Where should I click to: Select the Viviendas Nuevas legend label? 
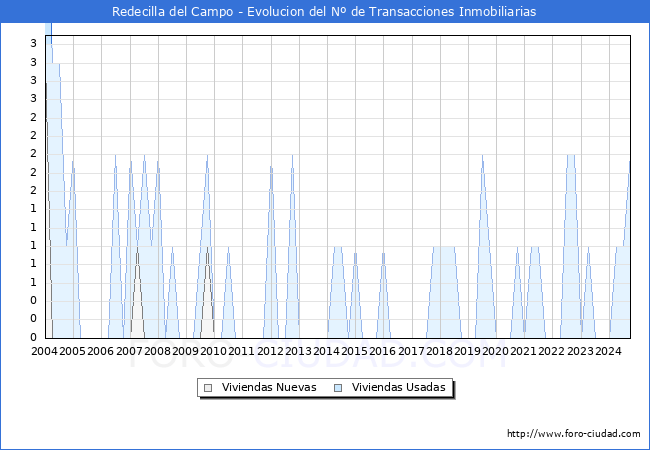[x=269, y=387]
